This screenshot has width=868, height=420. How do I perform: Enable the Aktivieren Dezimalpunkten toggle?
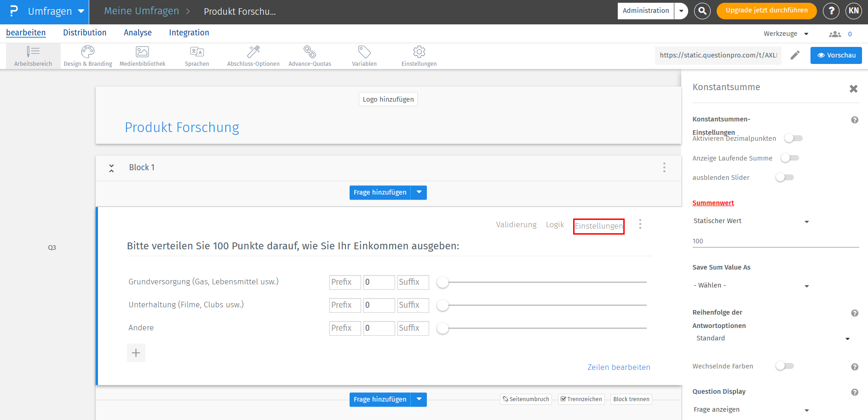tap(793, 138)
